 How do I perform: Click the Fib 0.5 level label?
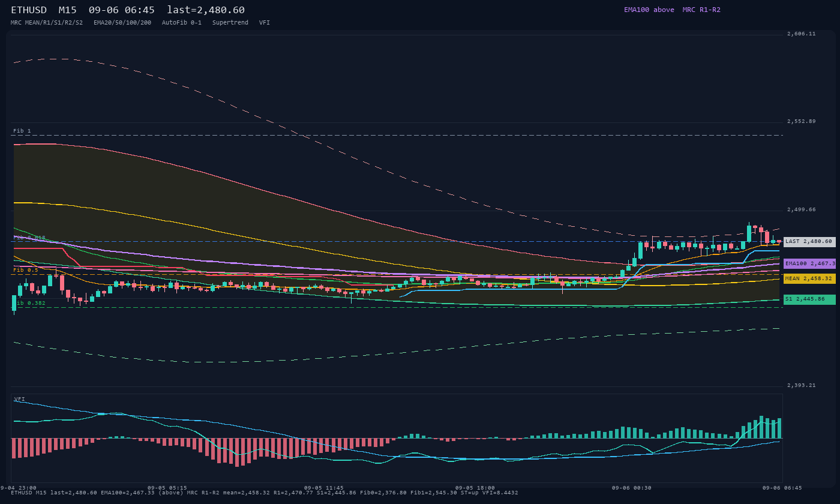26,270
